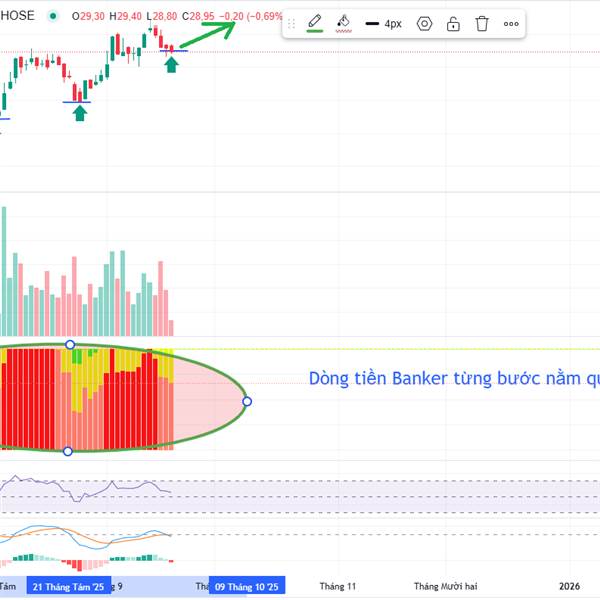
Task: Click the '2026' time axis label
Action: pyautogui.click(x=569, y=586)
